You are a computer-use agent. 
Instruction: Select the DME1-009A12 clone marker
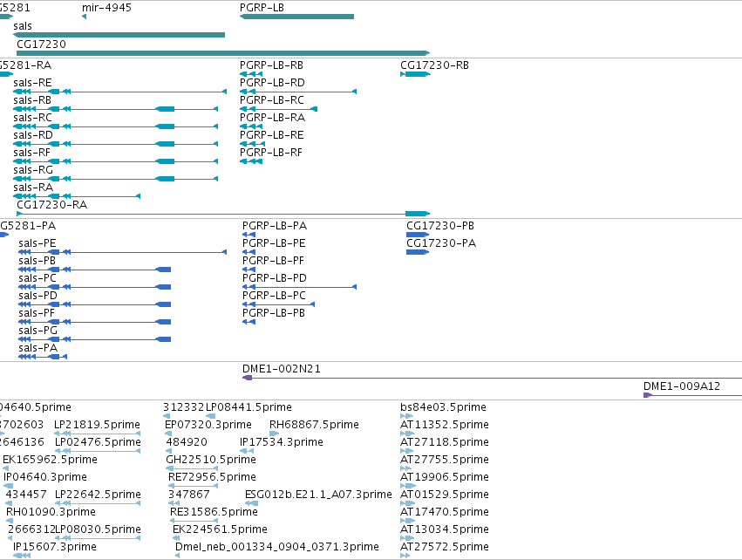pyautogui.click(x=648, y=395)
